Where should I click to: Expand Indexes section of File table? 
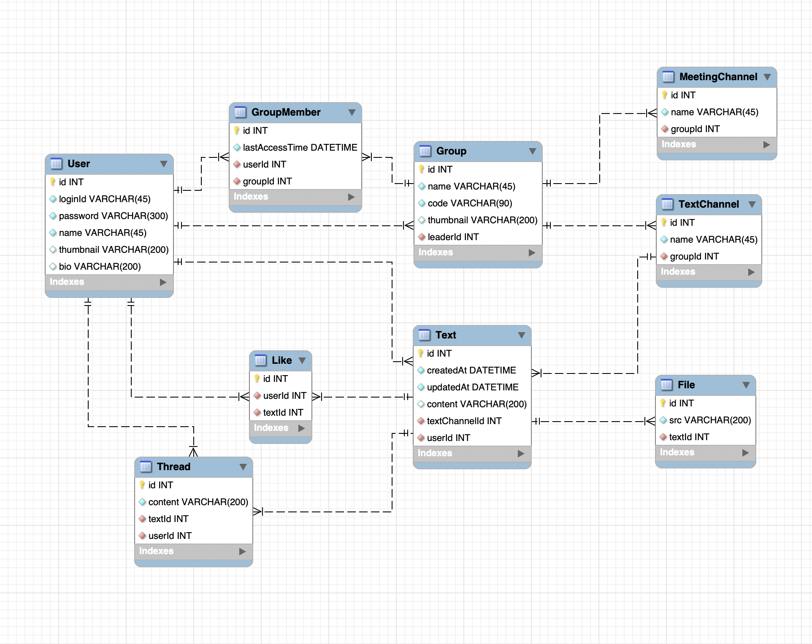click(745, 452)
